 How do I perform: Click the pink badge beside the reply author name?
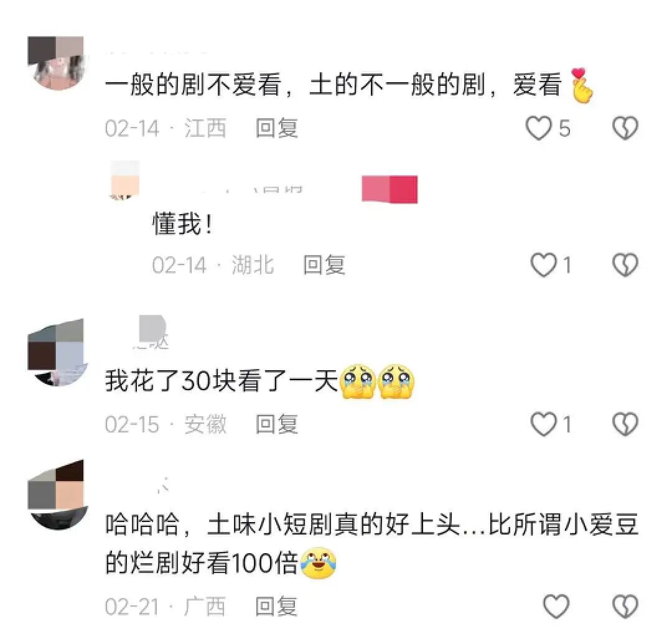pyautogui.click(x=390, y=189)
